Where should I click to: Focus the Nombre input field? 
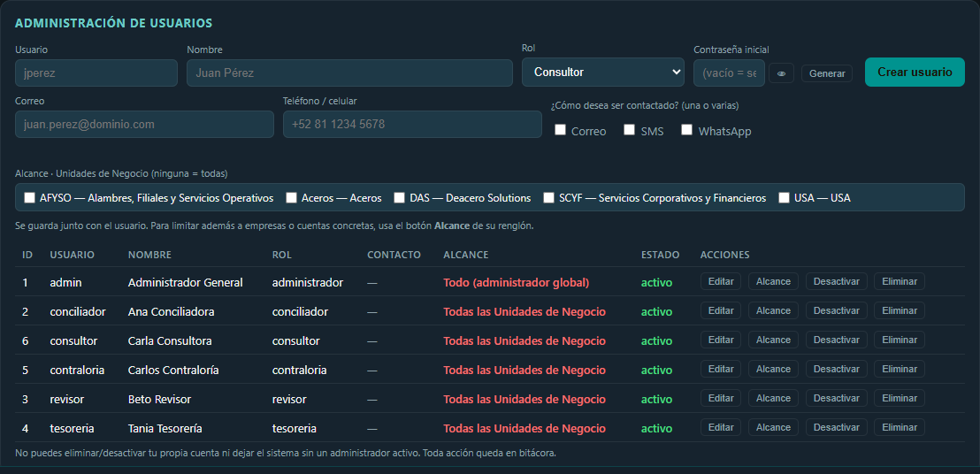(349, 73)
